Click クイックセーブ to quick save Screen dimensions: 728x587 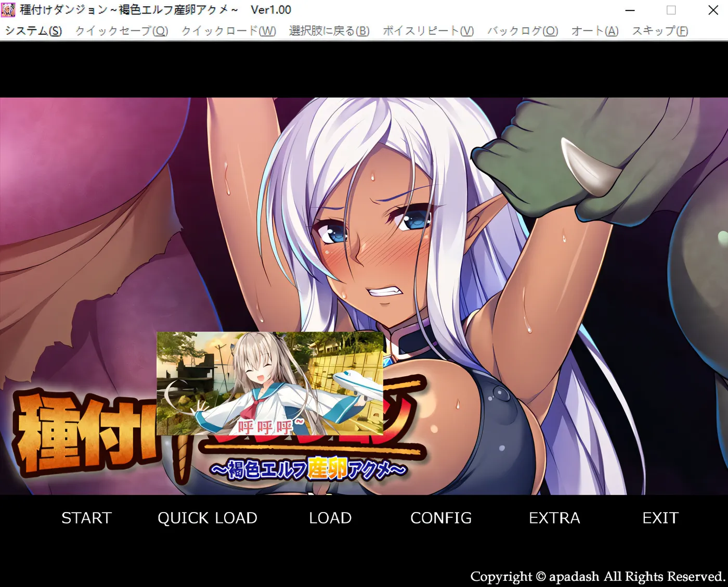[121, 31]
